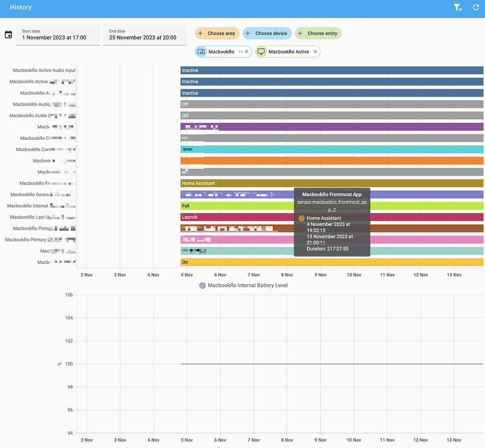Remove the MacbookRo device chip
Viewport: 485px width, 448px height.
[x=246, y=52]
